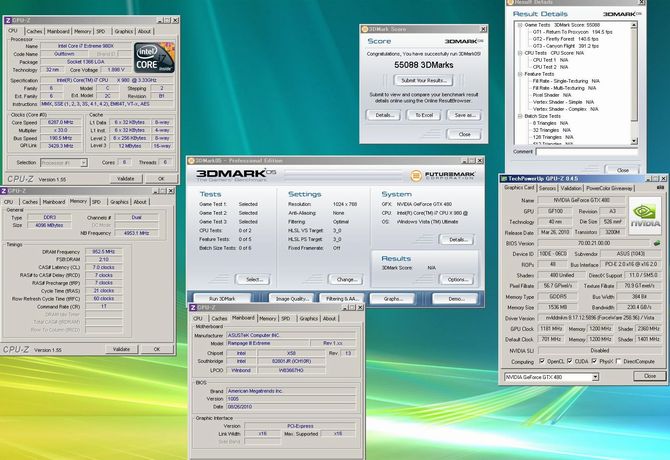Screen dimensions: 670x460
Task: Open Graphics tab in CPU-Z Mainboard window
Action: 309,319
